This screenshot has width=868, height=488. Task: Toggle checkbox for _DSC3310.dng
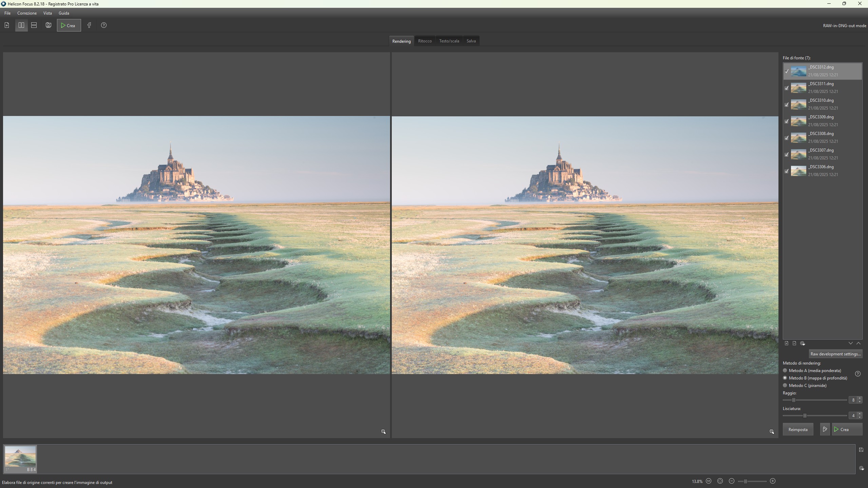click(787, 104)
